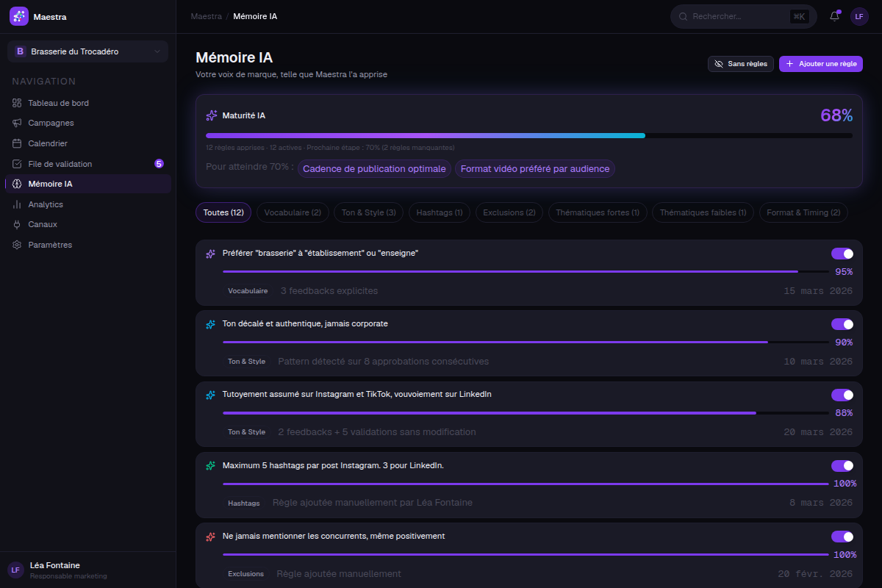Filter by Format & Timing (2)
This screenshot has width=882, height=588.
(803, 212)
